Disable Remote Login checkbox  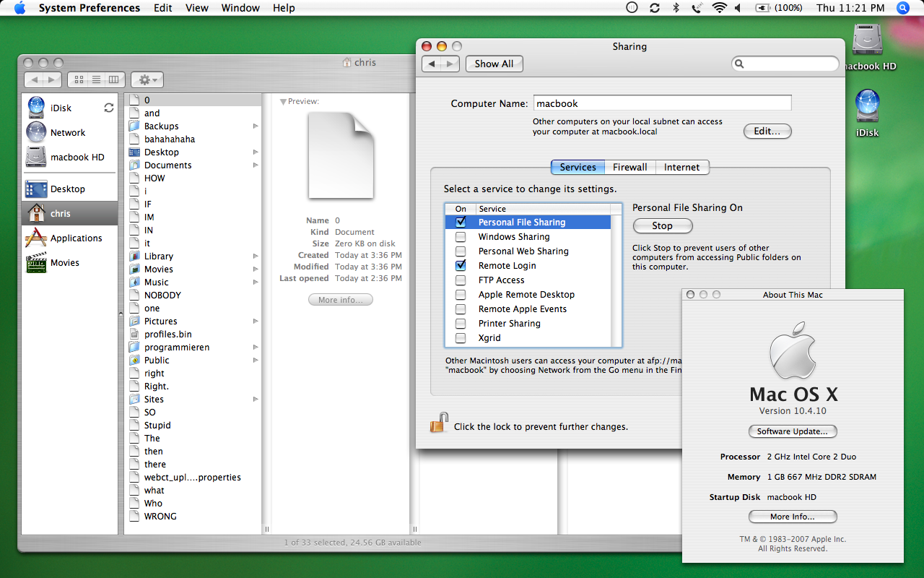pos(461,265)
